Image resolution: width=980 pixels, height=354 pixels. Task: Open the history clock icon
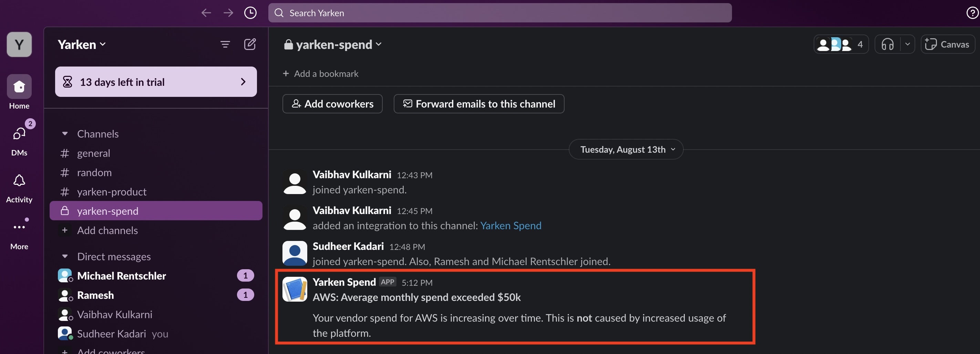pyautogui.click(x=250, y=13)
